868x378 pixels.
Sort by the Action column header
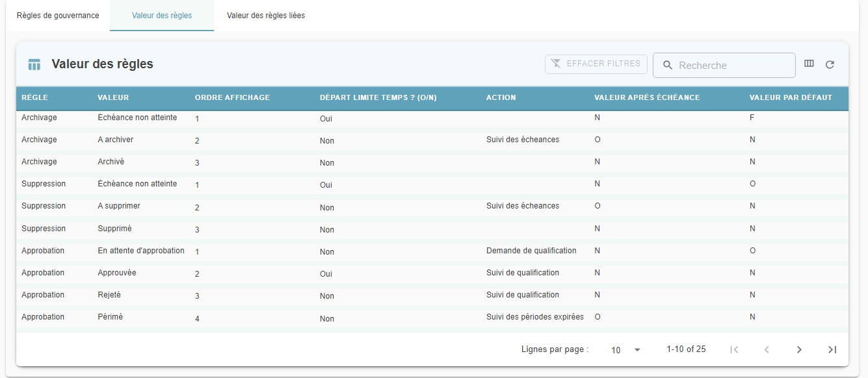[x=501, y=97]
